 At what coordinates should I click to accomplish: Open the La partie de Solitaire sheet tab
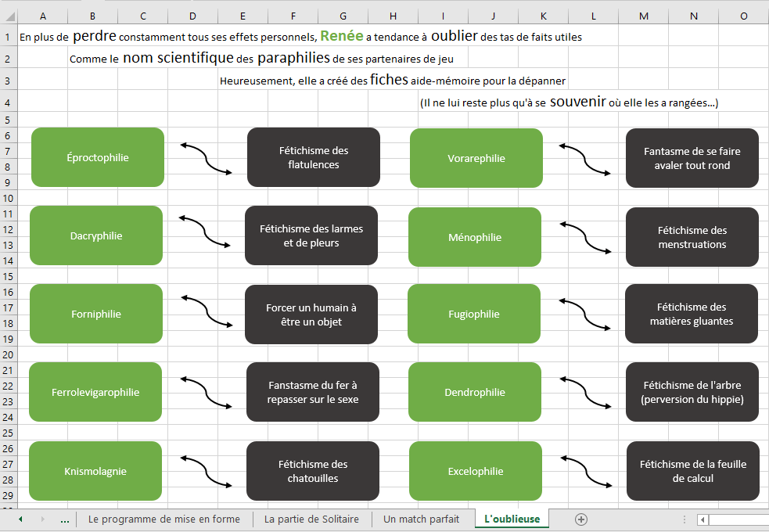click(311, 519)
